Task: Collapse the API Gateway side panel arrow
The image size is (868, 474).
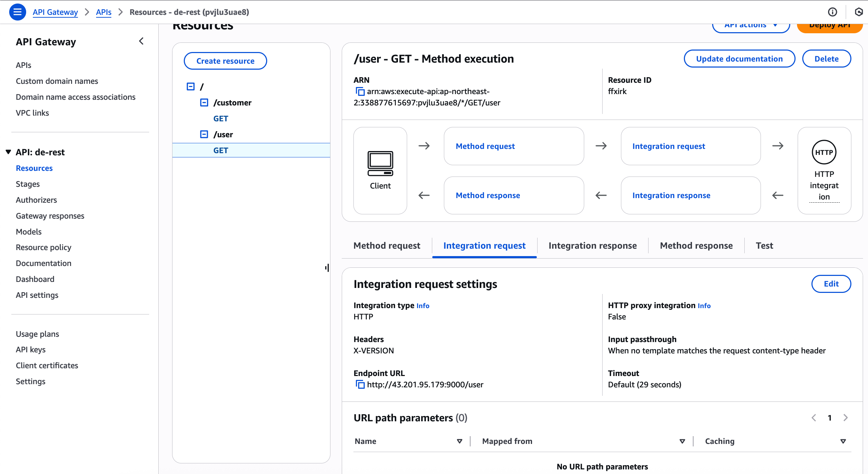Action: [141, 41]
